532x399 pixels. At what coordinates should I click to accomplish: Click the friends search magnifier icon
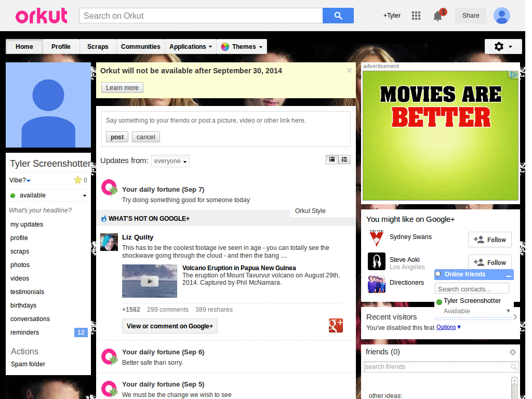pos(514,367)
